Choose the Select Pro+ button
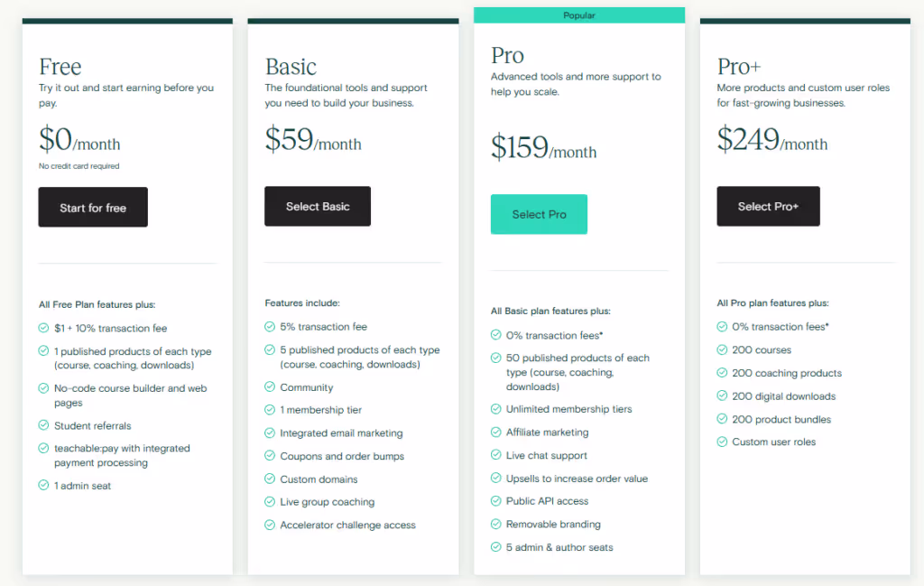Viewport: 924px width, 586px height. coord(768,206)
